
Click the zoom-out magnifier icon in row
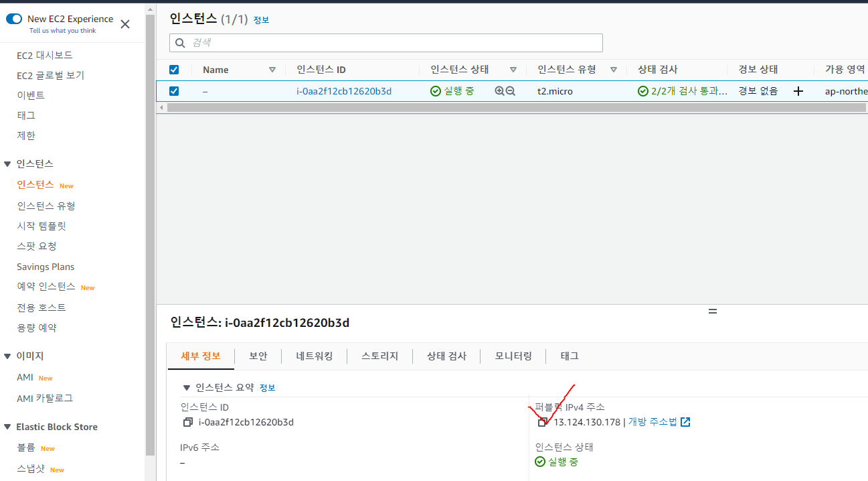click(511, 91)
